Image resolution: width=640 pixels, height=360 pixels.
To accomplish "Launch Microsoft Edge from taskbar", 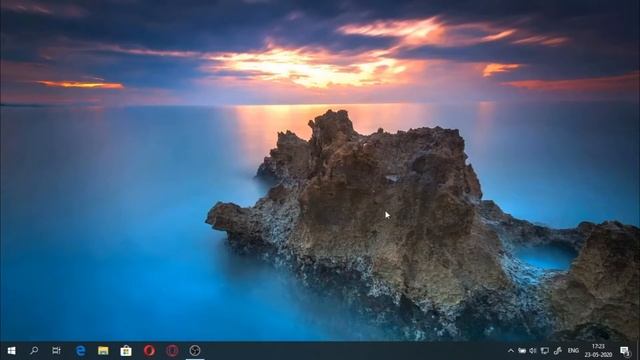I will (x=80, y=351).
